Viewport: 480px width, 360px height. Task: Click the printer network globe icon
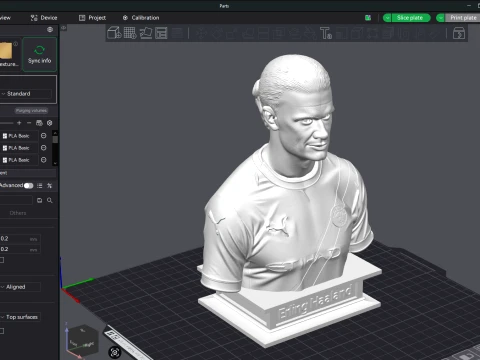(50, 30)
